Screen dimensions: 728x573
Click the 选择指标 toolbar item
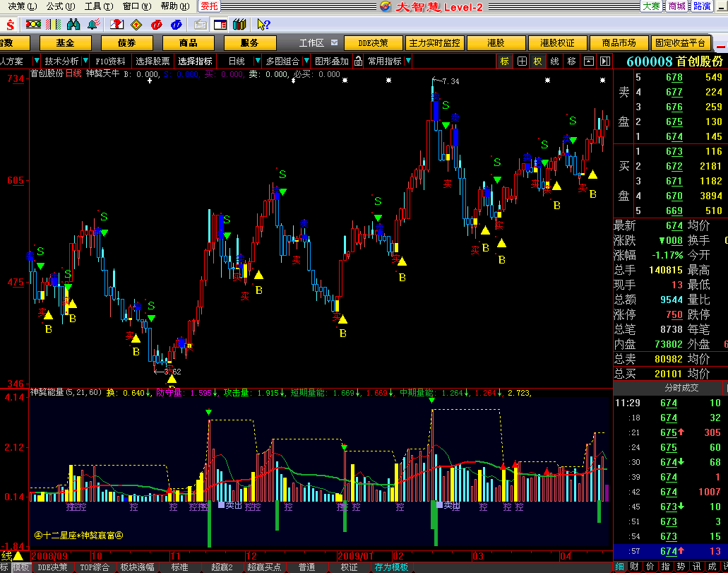click(195, 61)
